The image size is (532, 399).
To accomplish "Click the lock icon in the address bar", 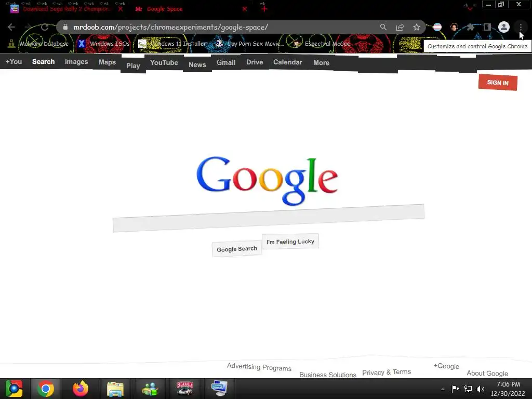I will click(65, 27).
